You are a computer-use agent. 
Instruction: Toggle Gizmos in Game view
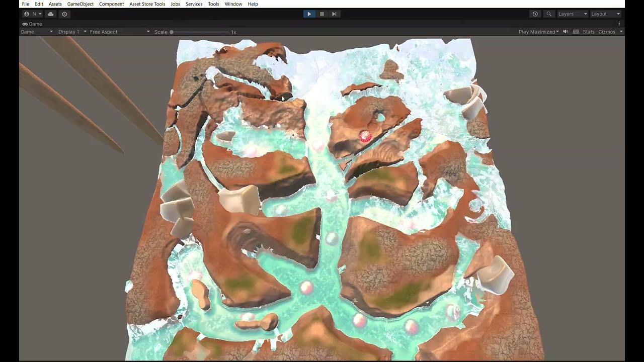(x=607, y=32)
